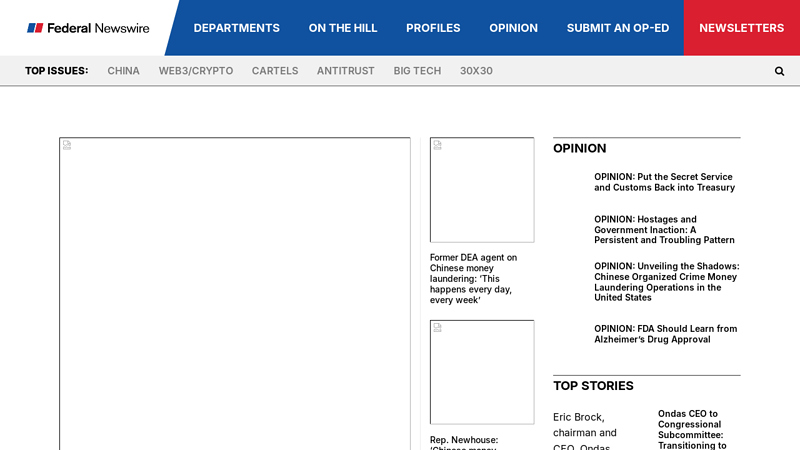The image size is (800, 450).
Task: Open the large featured story image
Action: click(x=235, y=293)
